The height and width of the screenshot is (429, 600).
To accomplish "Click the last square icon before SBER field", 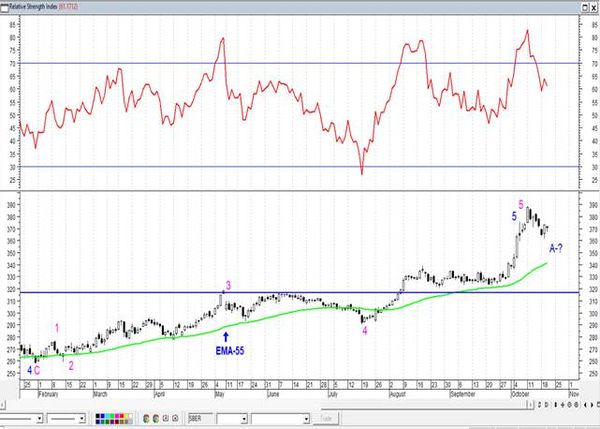I will pyautogui.click(x=175, y=418).
